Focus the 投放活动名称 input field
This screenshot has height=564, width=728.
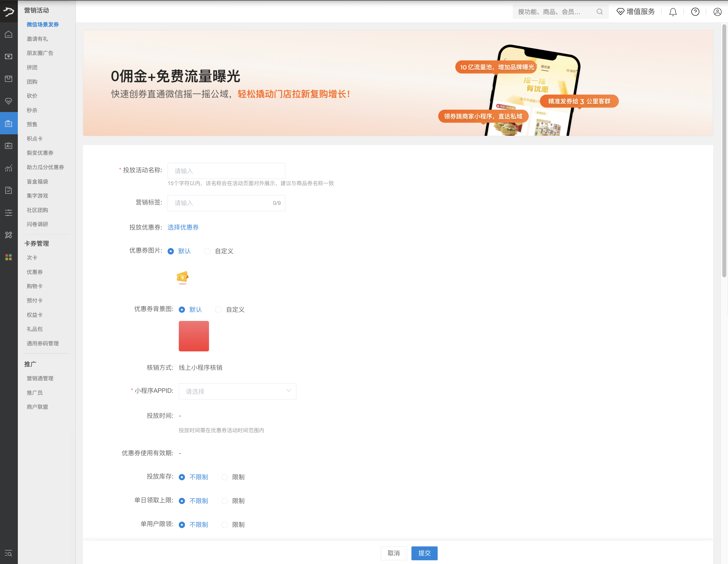[226, 171]
